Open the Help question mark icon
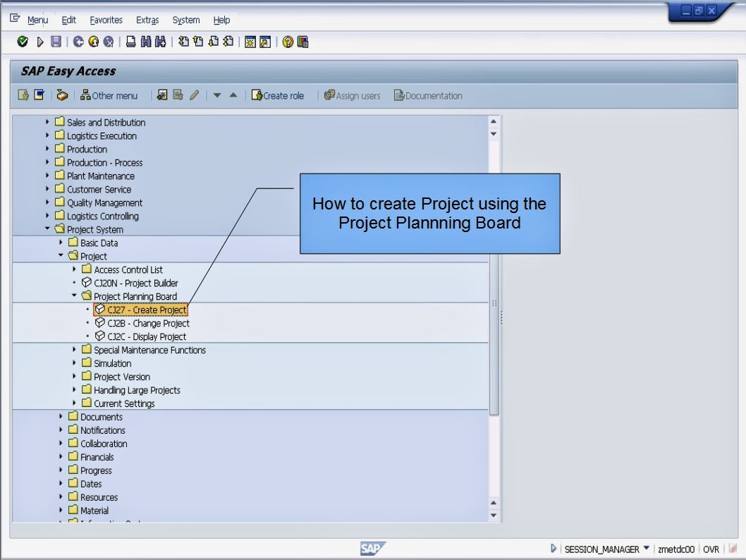Viewport: 746px width, 560px height. pos(287,43)
